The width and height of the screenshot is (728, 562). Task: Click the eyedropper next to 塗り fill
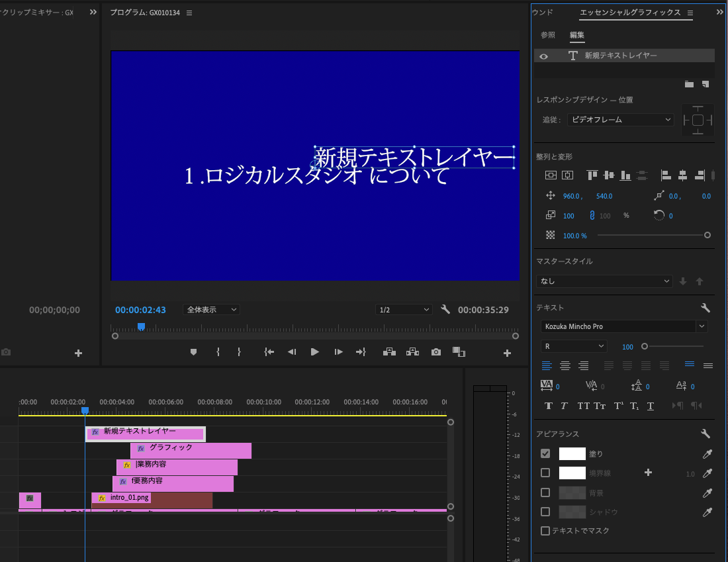click(707, 454)
